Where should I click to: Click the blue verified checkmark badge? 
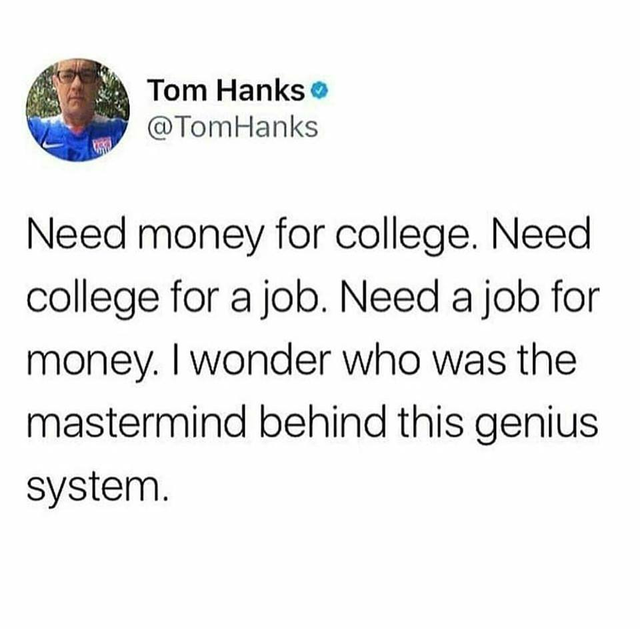click(x=320, y=91)
